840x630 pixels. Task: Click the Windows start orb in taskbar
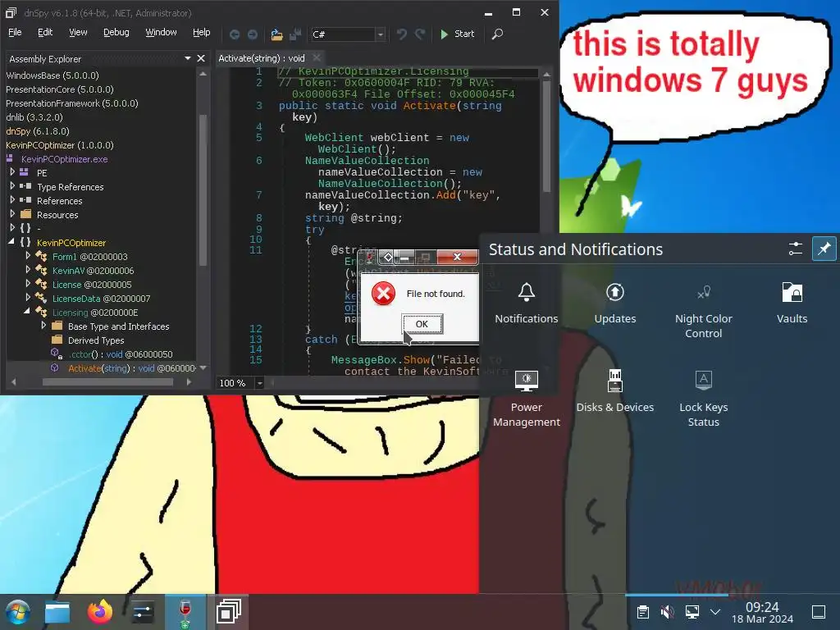[x=18, y=612]
